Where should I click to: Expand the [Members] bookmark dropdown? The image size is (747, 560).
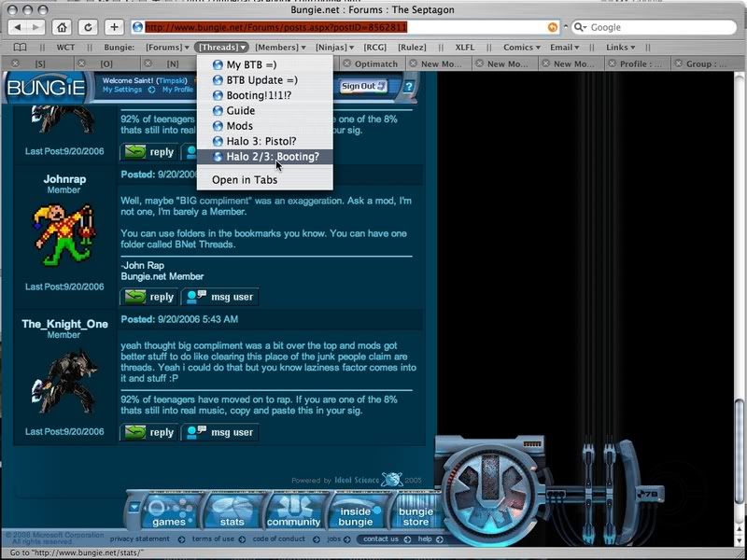[x=279, y=47]
